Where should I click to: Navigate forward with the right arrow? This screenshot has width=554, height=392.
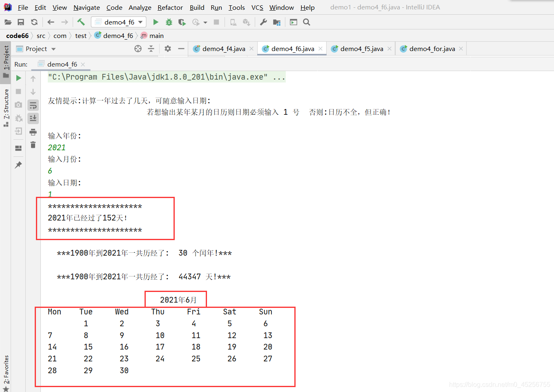(x=65, y=22)
